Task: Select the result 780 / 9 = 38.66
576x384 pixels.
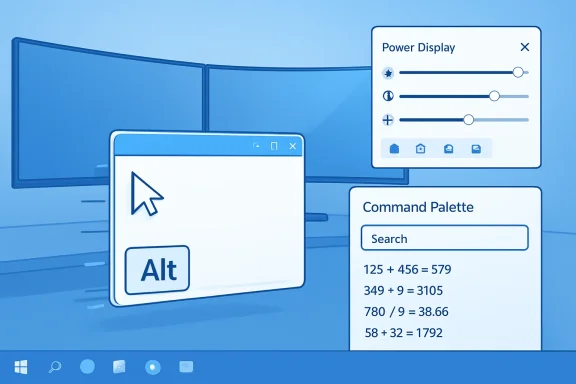Action: click(406, 312)
